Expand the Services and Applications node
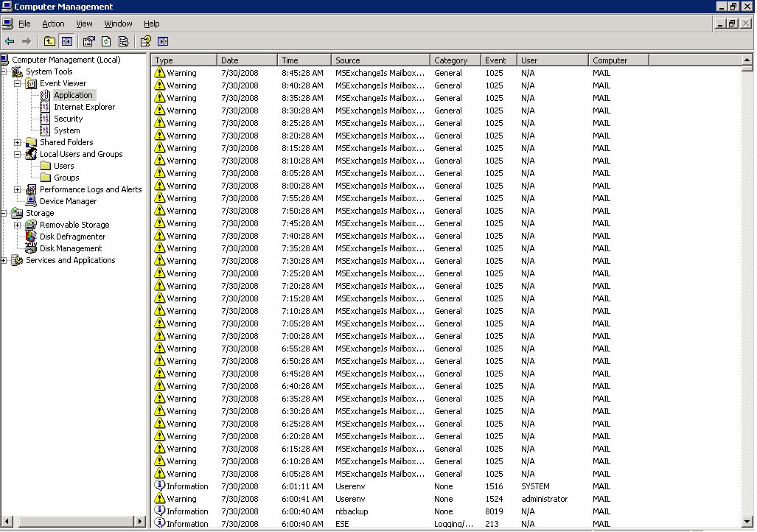This screenshot has height=532, width=757. 4,260
